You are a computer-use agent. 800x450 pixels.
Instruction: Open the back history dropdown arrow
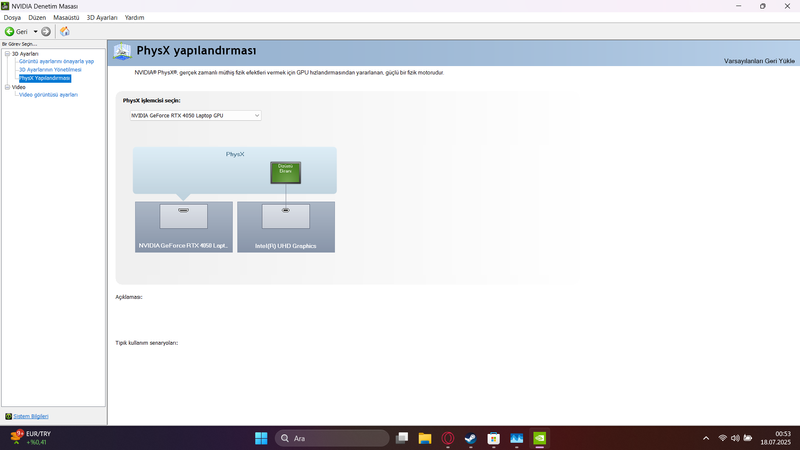point(35,32)
